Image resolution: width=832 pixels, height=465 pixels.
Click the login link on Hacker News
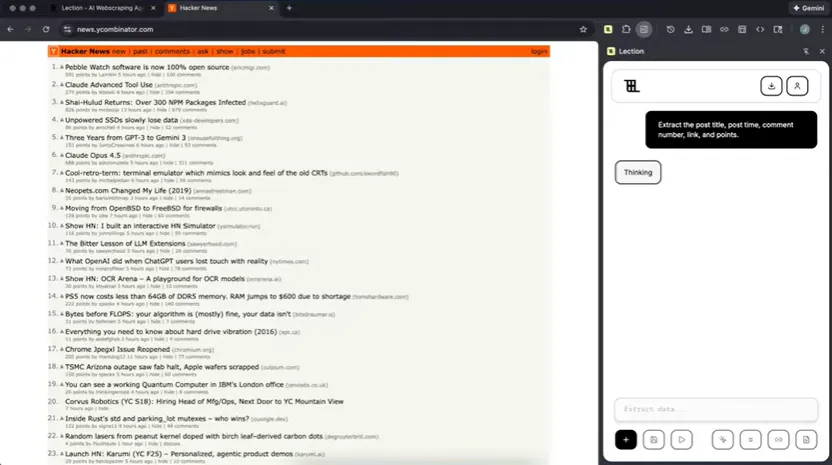(x=539, y=51)
